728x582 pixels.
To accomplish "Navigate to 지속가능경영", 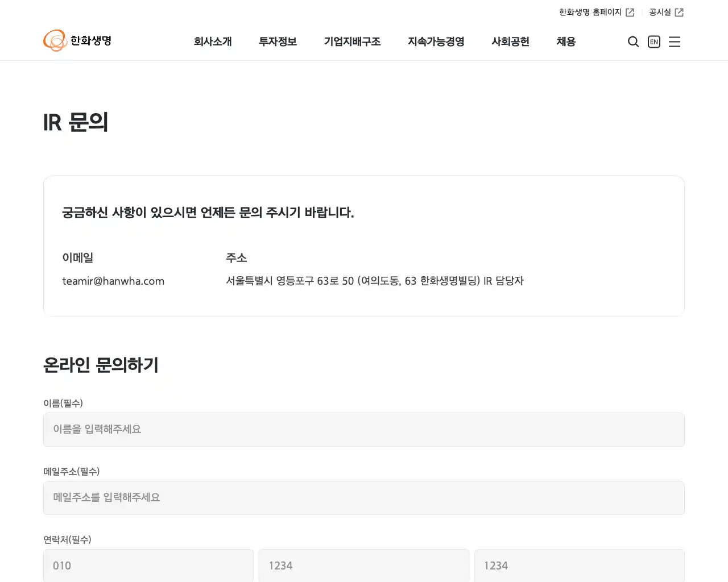I will click(436, 41).
